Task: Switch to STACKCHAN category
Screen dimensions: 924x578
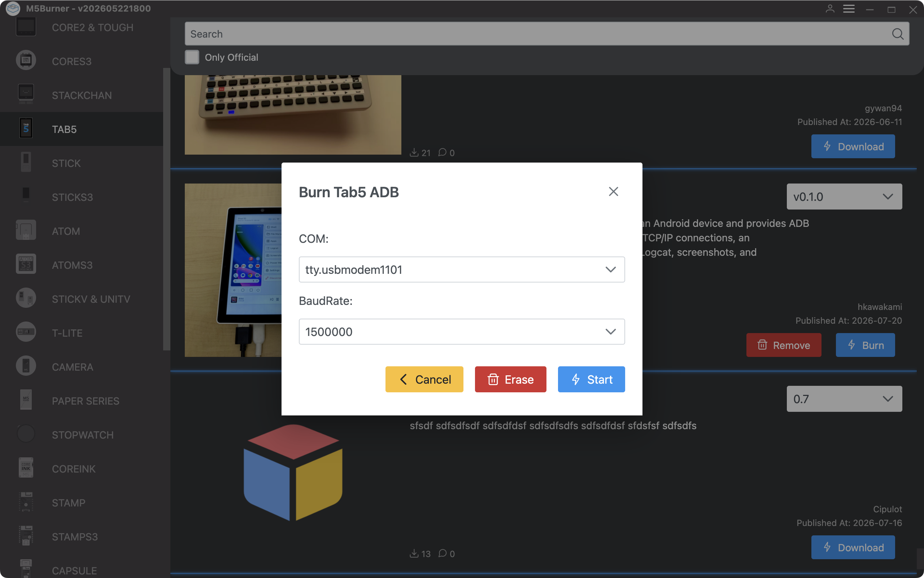Action: tap(82, 95)
